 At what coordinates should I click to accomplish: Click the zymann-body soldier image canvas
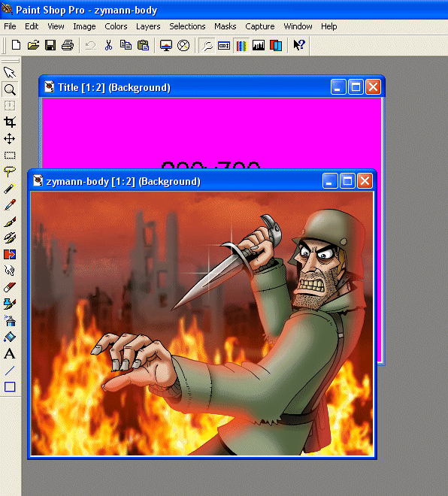pyautogui.click(x=202, y=324)
